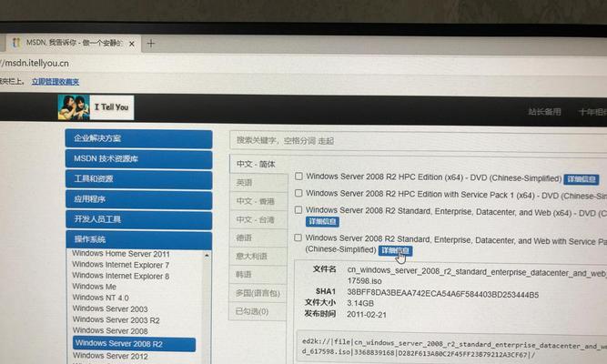Click the file size value 3.14GB
The image size is (607, 364).
[360, 303]
